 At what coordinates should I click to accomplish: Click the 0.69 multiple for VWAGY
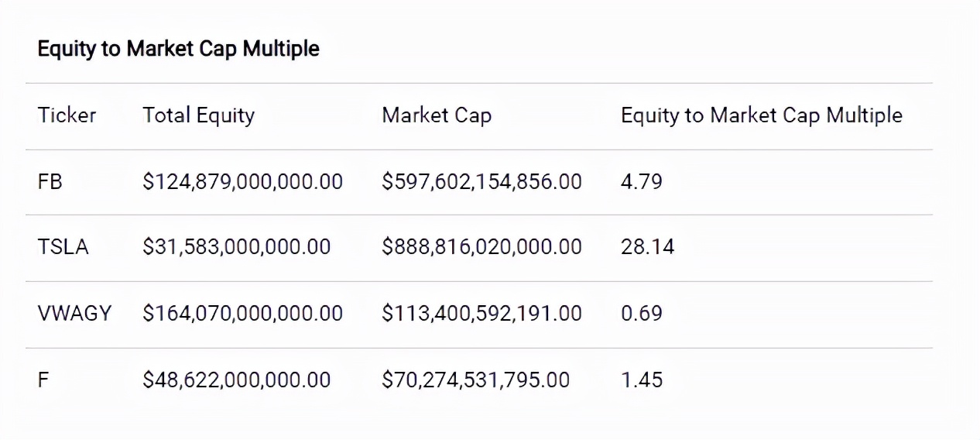(x=642, y=313)
